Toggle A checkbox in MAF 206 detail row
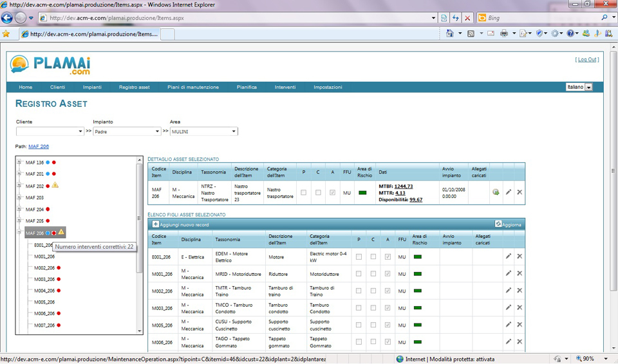This screenshot has width=618, height=364. click(x=333, y=193)
